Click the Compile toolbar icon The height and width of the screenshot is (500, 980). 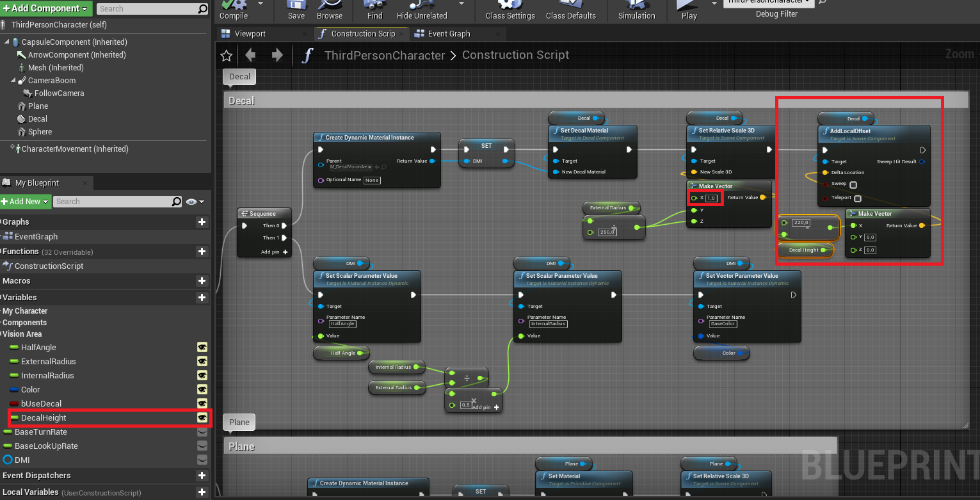tap(234, 5)
